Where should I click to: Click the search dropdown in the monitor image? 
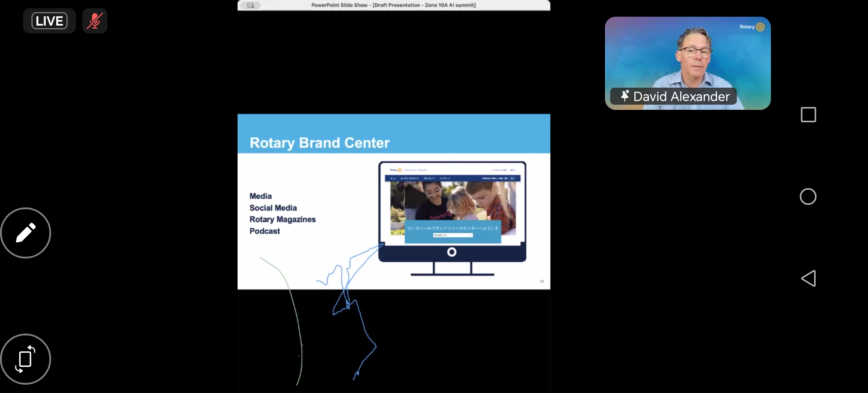point(453,235)
